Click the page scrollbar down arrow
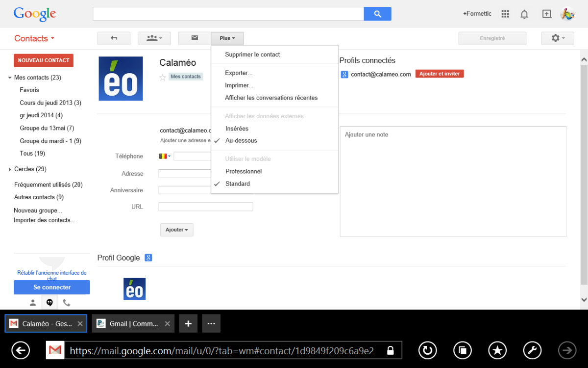The width and height of the screenshot is (588, 368). [584, 299]
